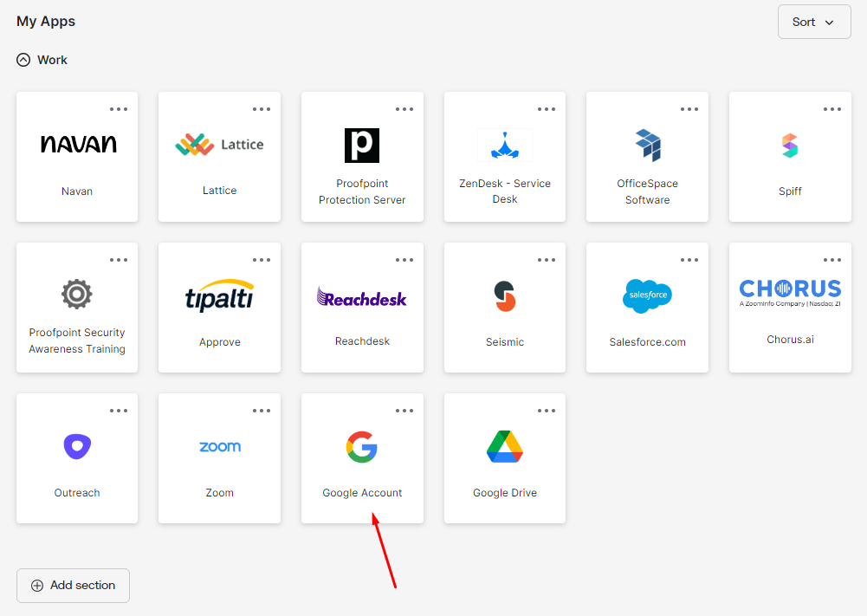Open options for Proofpoint Security Awareness Training
Screen dimensions: 867x616
(119, 260)
